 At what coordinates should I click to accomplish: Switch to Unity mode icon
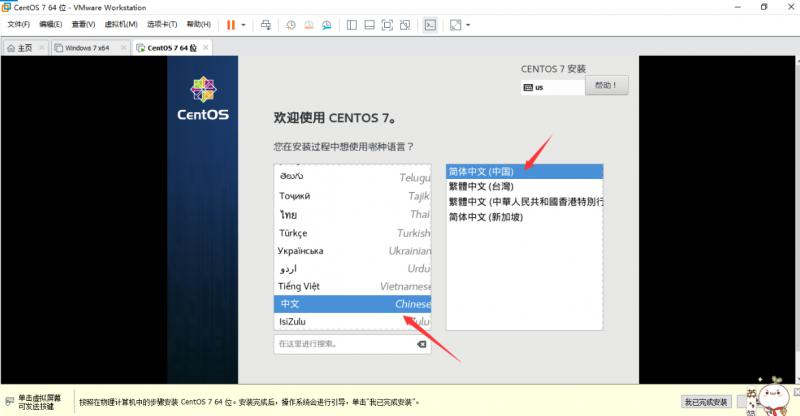click(405, 25)
